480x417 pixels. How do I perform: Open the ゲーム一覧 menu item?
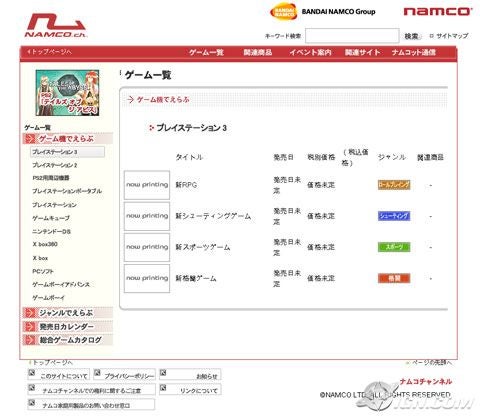(x=206, y=52)
